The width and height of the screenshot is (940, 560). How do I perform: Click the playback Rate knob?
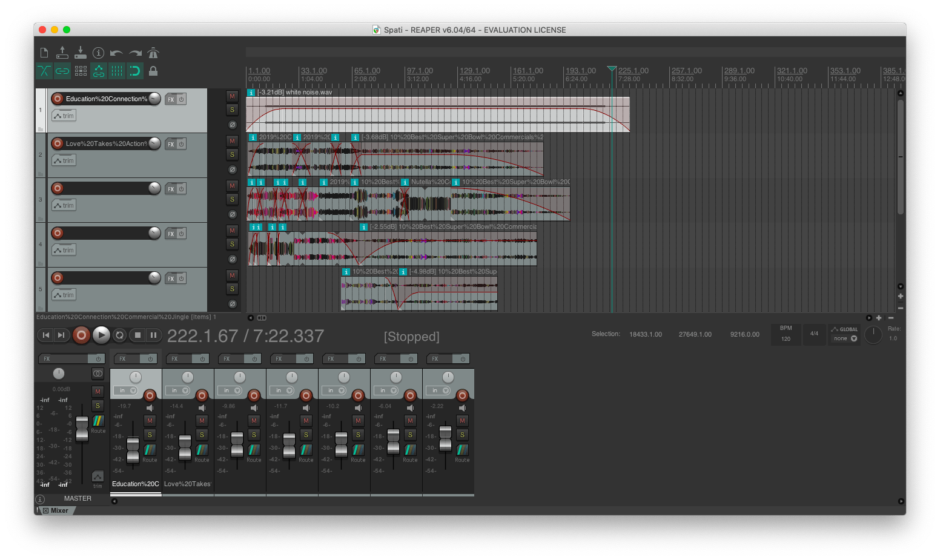[873, 335]
